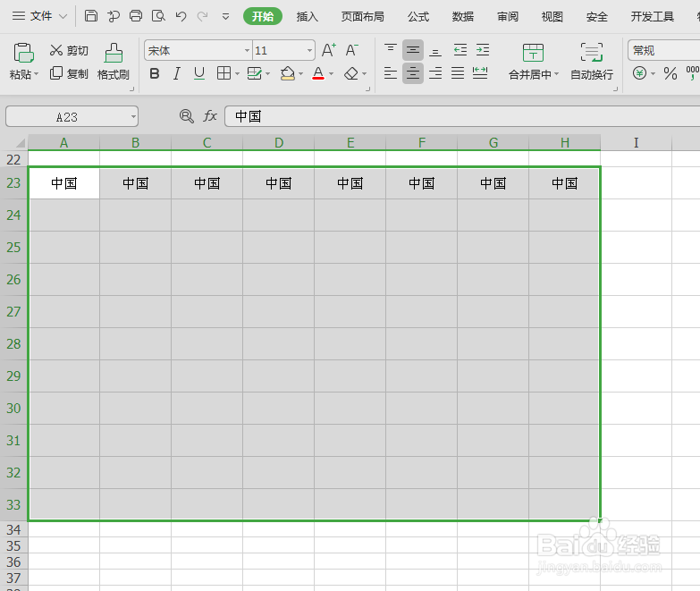Open font size 11 dropdown
Image resolution: width=700 pixels, height=591 pixels.
click(309, 50)
